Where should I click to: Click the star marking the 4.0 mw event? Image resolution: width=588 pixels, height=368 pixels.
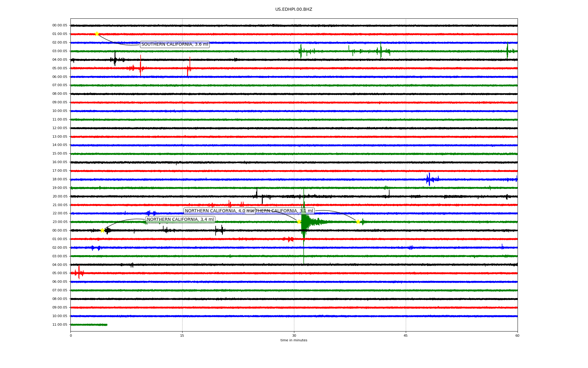[x=299, y=222]
